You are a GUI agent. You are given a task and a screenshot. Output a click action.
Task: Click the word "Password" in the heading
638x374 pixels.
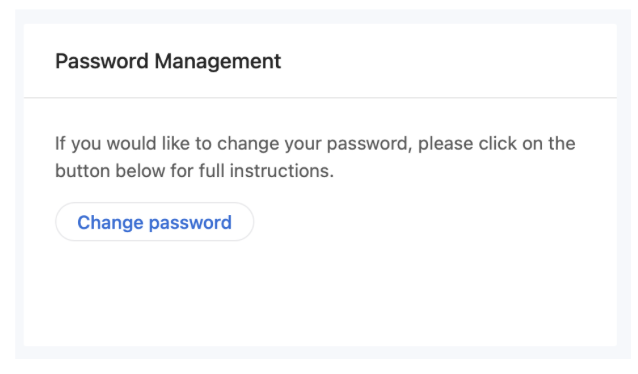pyautogui.click(x=102, y=61)
